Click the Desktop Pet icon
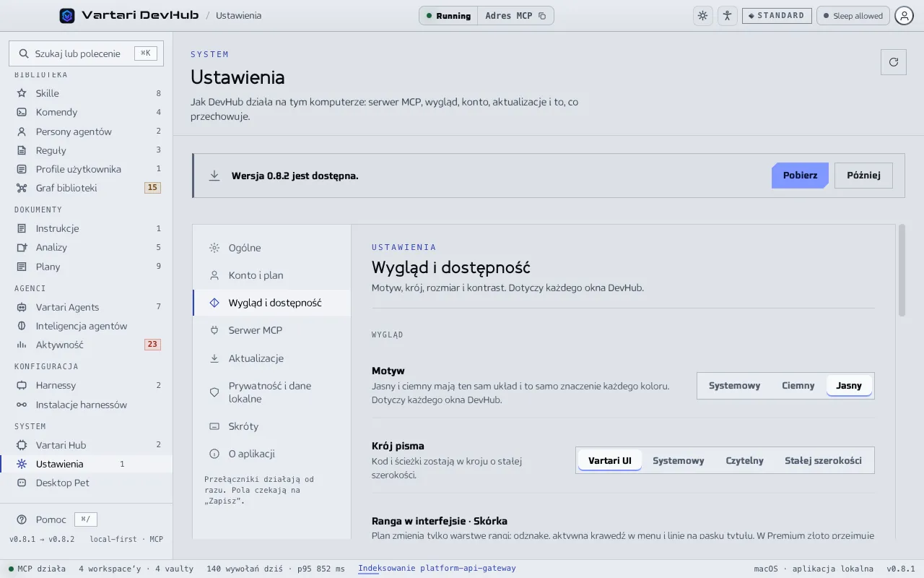 (22, 483)
